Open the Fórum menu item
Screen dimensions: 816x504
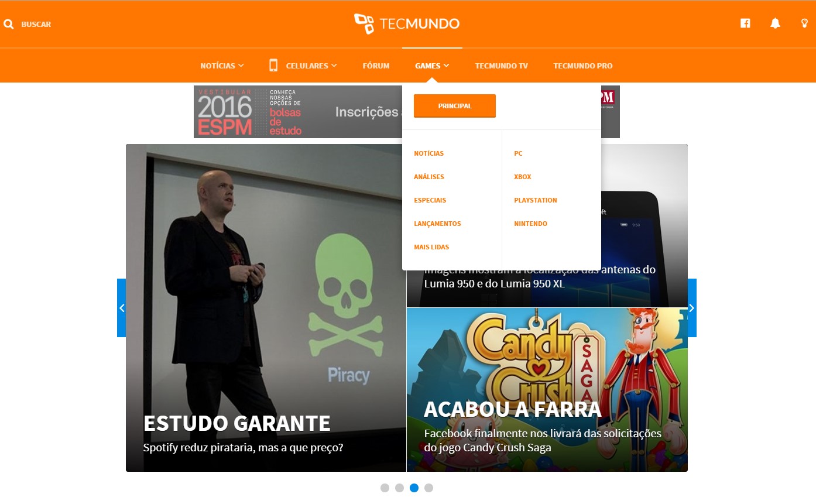376,66
